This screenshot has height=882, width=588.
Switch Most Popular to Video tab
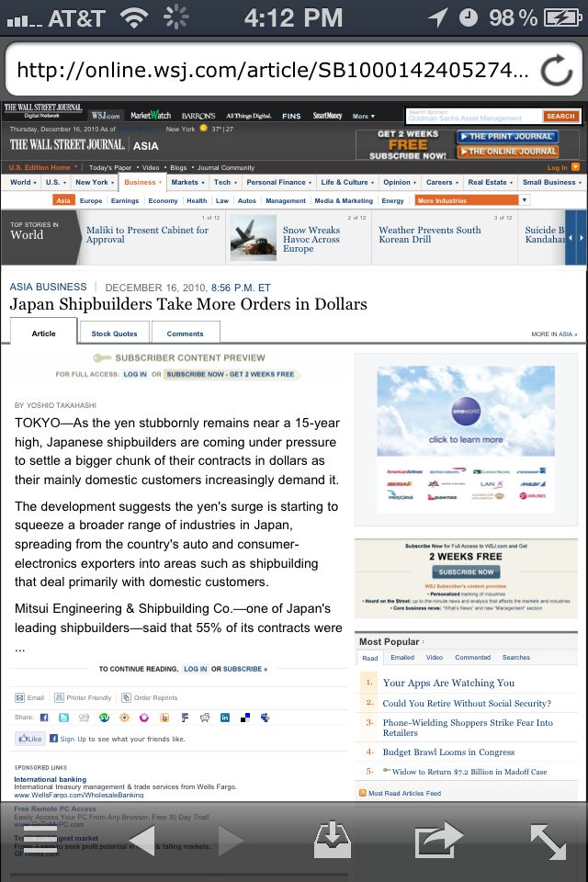pyautogui.click(x=435, y=657)
